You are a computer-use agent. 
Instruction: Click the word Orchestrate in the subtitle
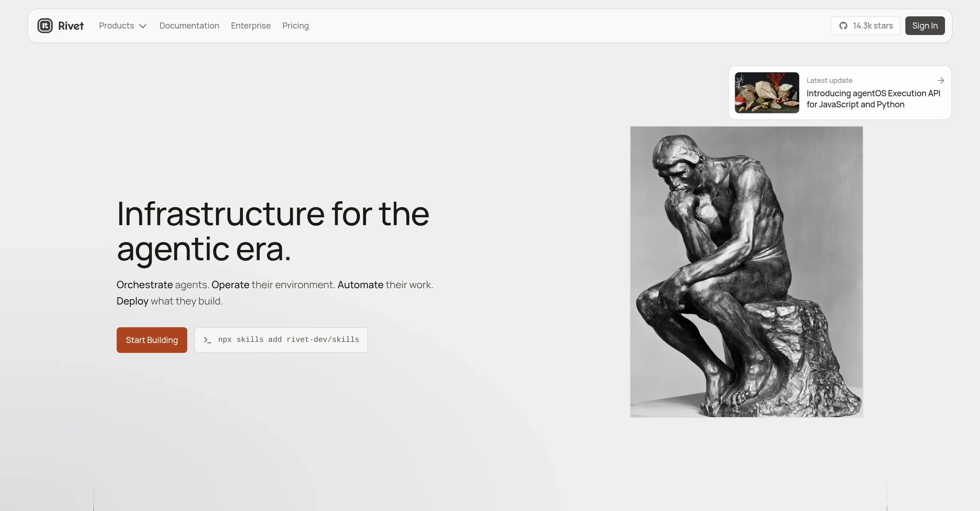pyautogui.click(x=145, y=285)
